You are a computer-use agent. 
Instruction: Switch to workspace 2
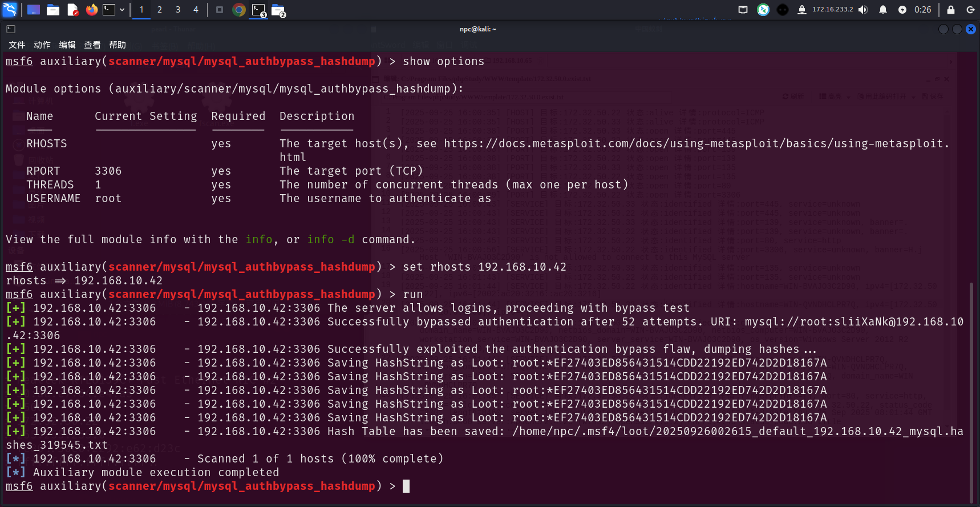(x=160, y=10)
